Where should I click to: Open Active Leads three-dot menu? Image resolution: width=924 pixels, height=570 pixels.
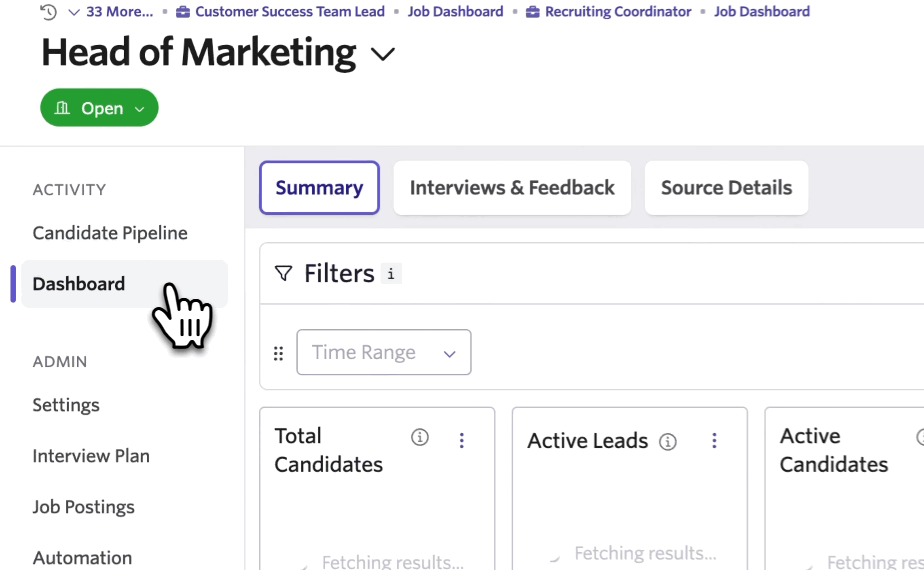point(714,440)
